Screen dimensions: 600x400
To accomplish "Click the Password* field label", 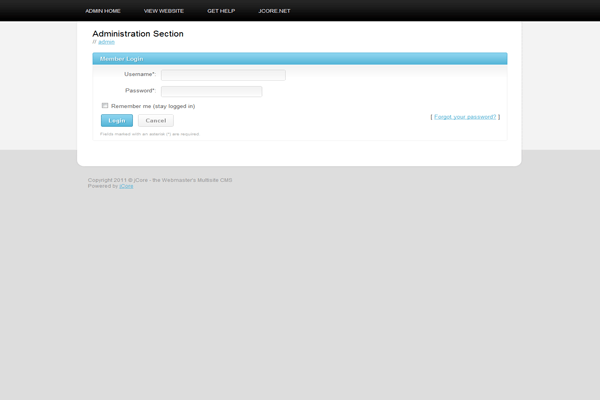I will click(140, 90).
